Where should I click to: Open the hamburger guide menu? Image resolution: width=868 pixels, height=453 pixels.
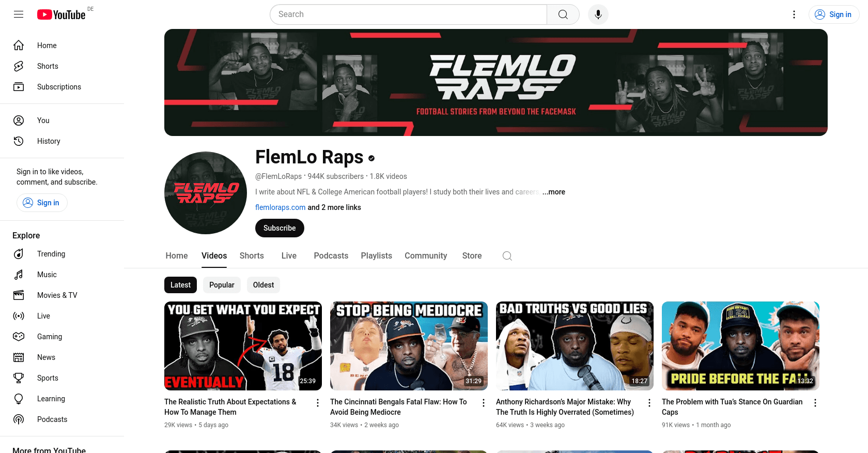[19, 14]
